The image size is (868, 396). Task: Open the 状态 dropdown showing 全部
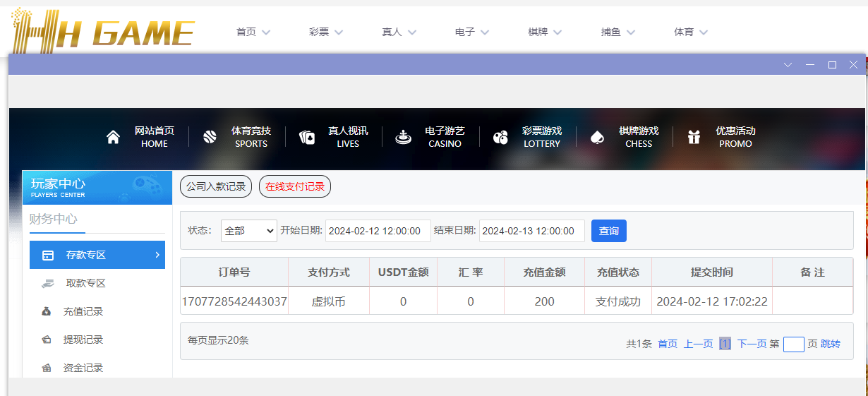pyautogui.click(x=248, y=231)
